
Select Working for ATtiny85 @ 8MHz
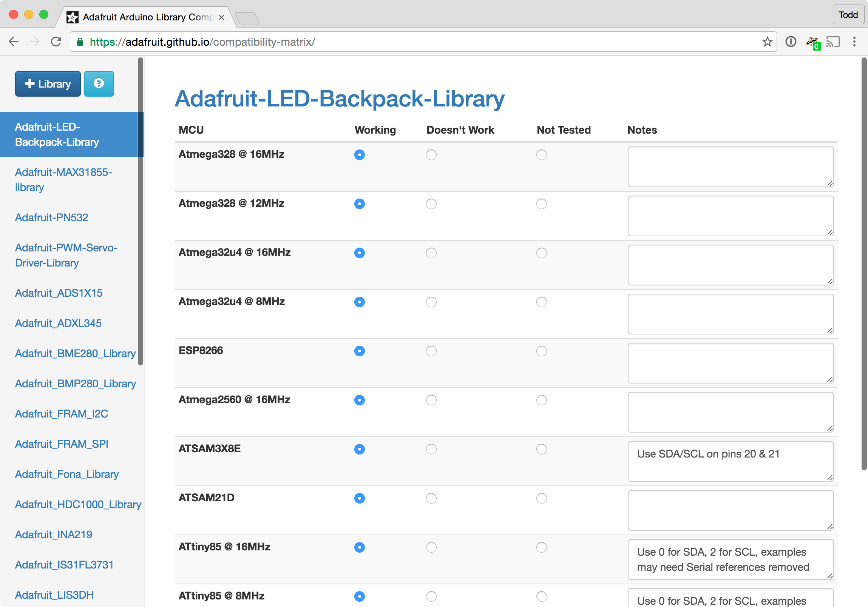360,597
